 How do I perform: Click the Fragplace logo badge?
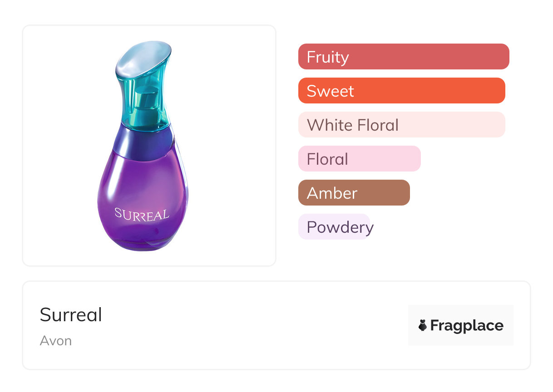click(460, 325)
